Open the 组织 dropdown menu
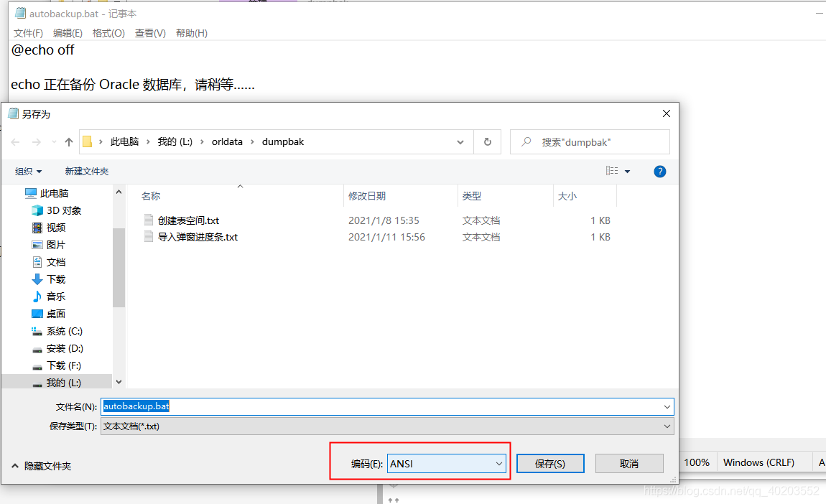 29,171
